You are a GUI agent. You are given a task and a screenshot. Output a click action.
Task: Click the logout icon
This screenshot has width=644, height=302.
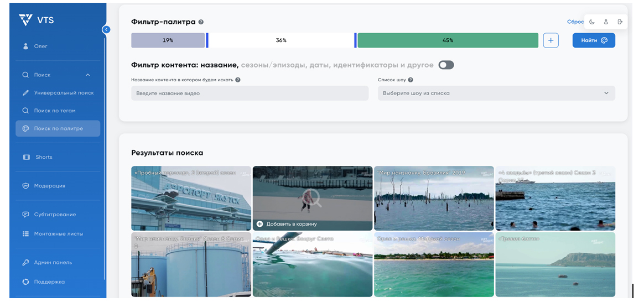click(x=620, y=22)
